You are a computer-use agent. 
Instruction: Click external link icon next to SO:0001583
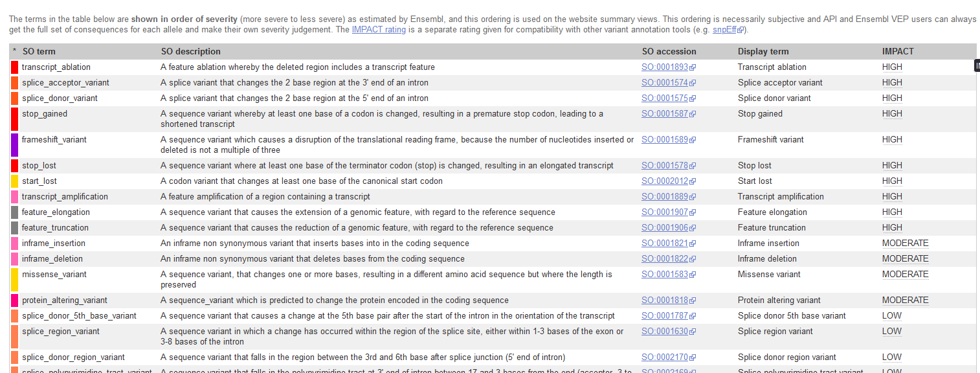[693, 275]
